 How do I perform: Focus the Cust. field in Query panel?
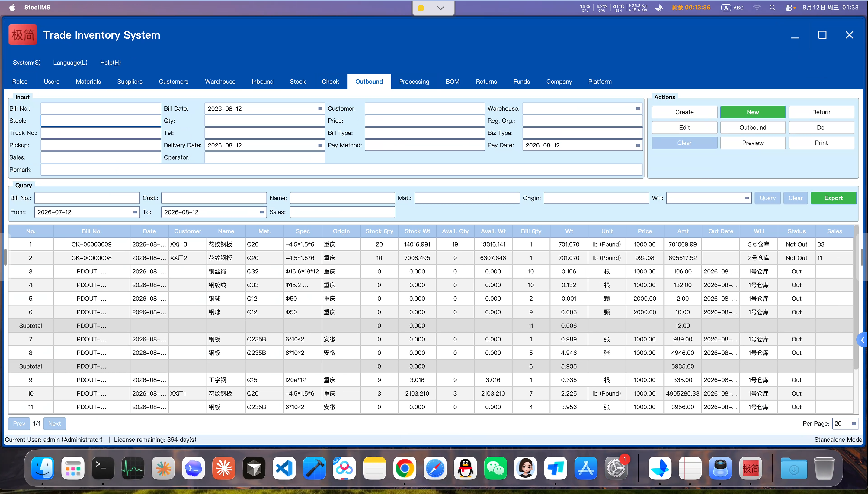tap(214, 198)
